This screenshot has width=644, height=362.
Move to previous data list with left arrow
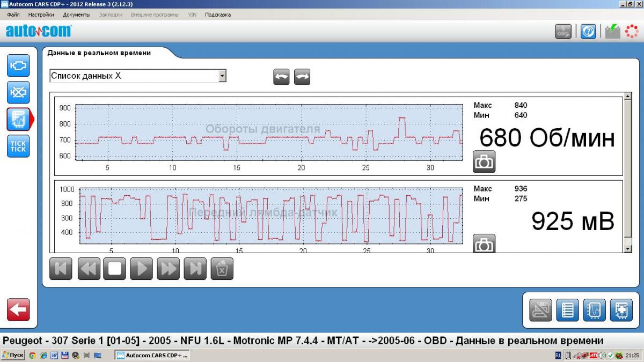point(281,77)
